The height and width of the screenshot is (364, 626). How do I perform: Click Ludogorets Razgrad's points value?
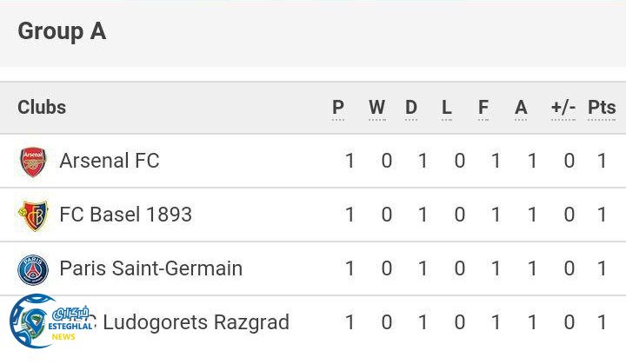point(602,323)
